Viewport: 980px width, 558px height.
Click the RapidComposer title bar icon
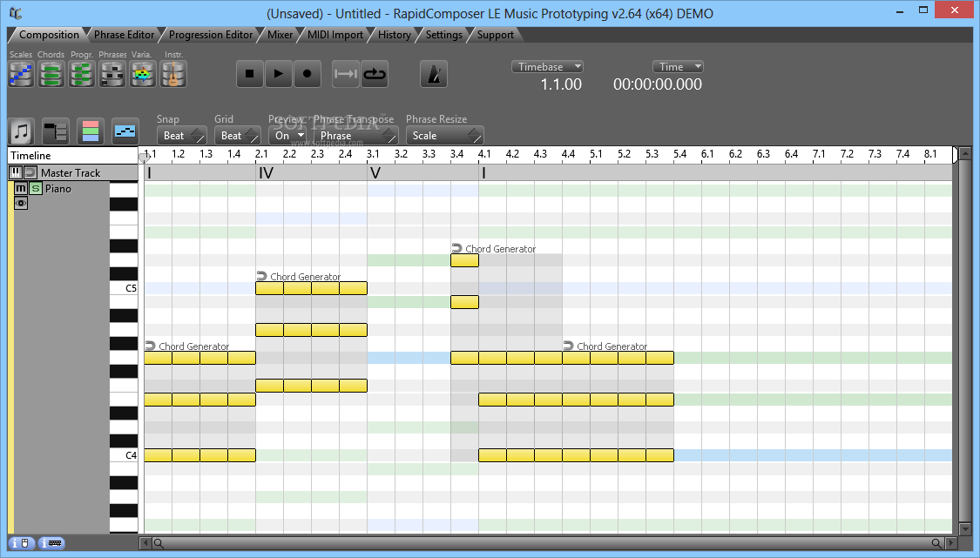pos(16,13)
